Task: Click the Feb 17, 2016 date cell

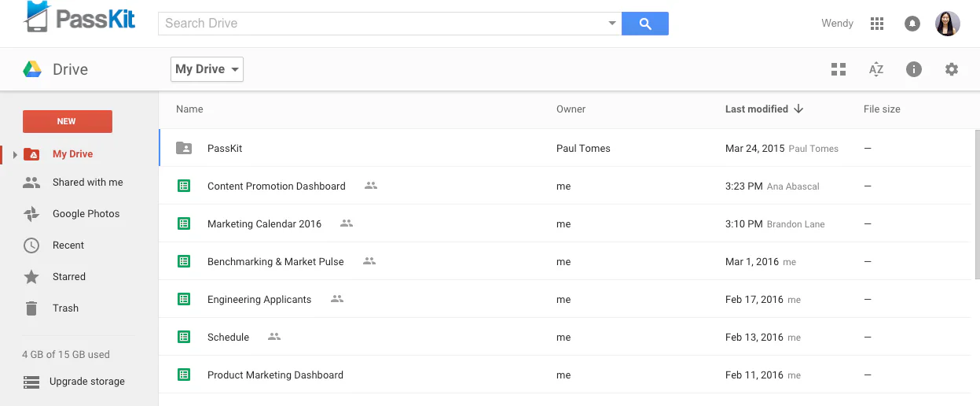Action: tap(754, 300)
